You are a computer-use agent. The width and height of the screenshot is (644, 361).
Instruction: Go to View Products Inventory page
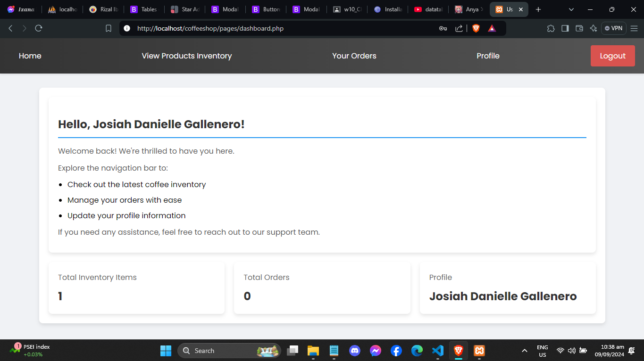[x=186, y=56]
